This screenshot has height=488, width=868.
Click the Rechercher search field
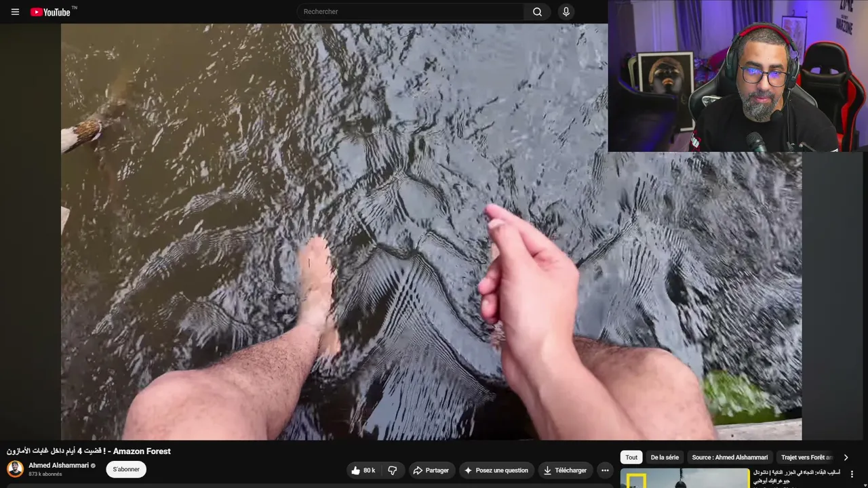410,12
